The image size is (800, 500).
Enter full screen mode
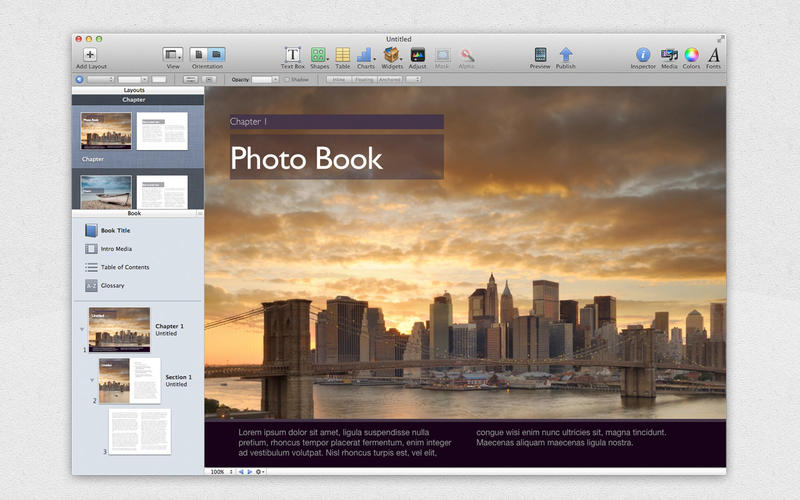coord(720,39)
